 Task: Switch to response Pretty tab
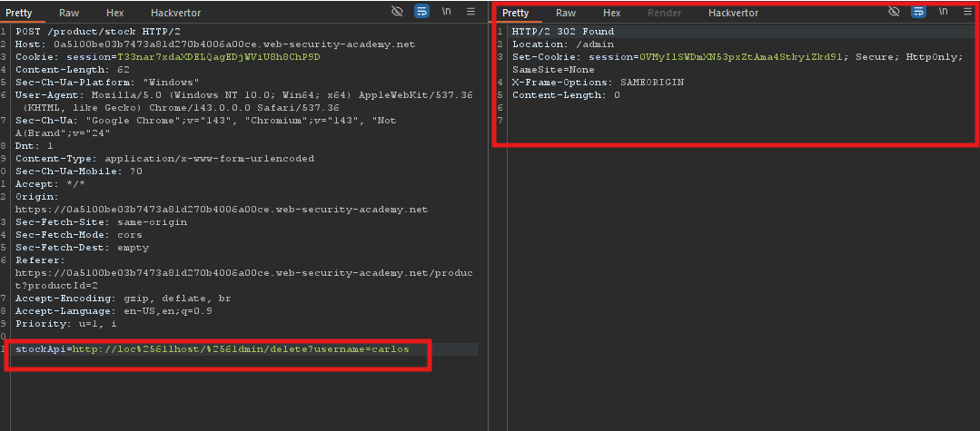point(516,13)
